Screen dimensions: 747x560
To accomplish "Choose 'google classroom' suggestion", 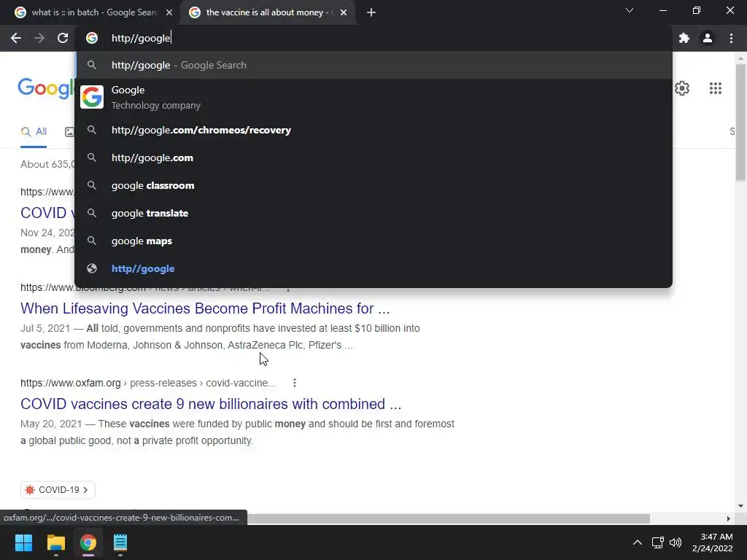I will 373,185.
